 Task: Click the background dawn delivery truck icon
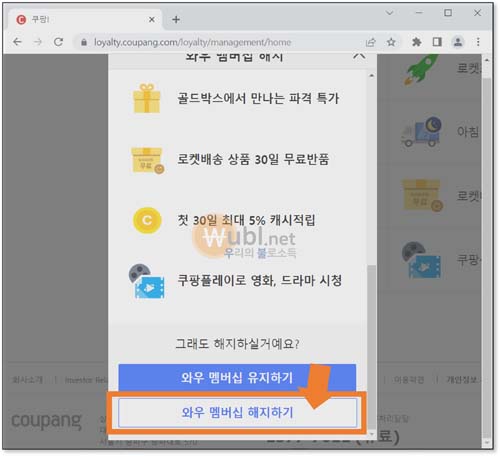pyautogui.click(x=421, y=132)
